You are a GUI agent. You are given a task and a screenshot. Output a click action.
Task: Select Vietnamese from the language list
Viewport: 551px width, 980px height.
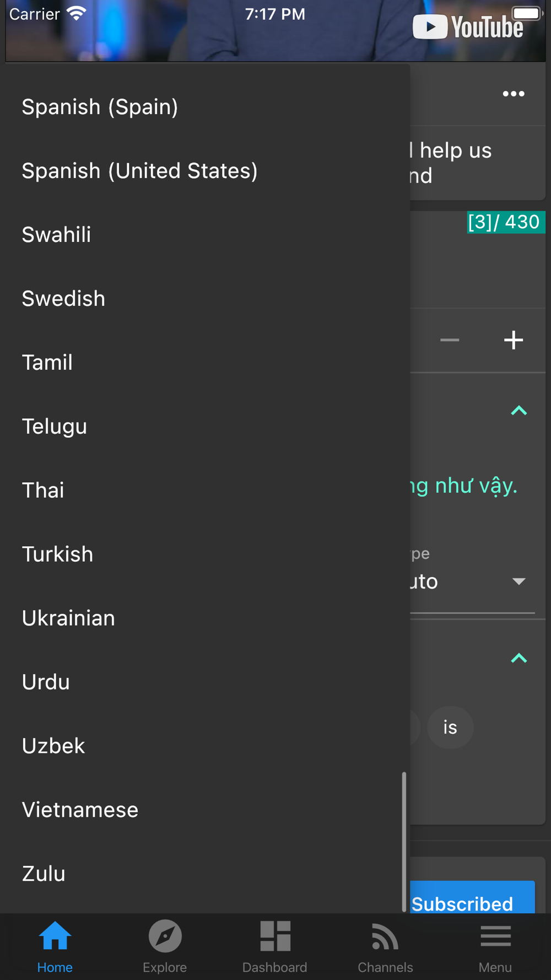[80, 810]
